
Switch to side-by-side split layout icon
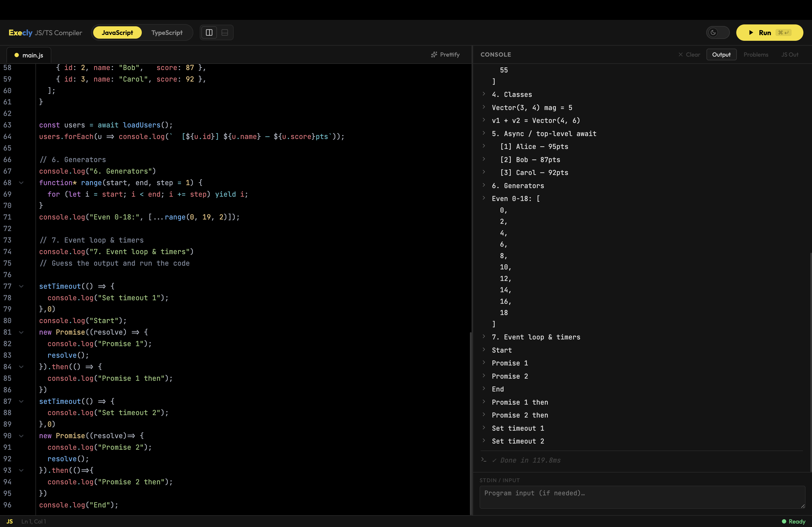209,32
